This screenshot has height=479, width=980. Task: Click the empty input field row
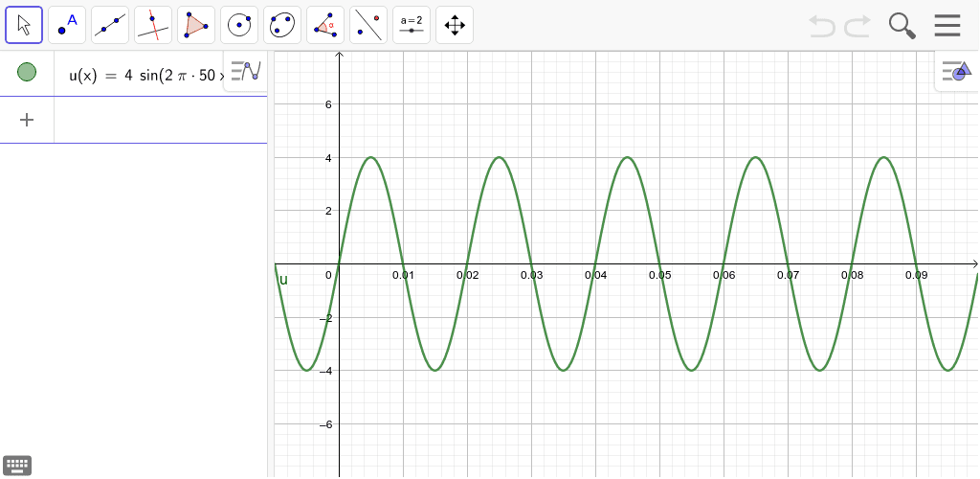coord(161,120)
